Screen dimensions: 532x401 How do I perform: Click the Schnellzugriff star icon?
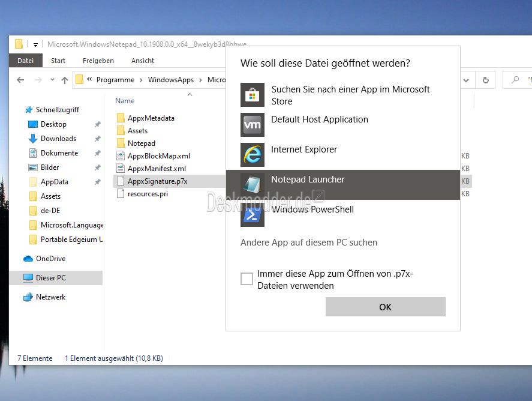tap(29, 110)
